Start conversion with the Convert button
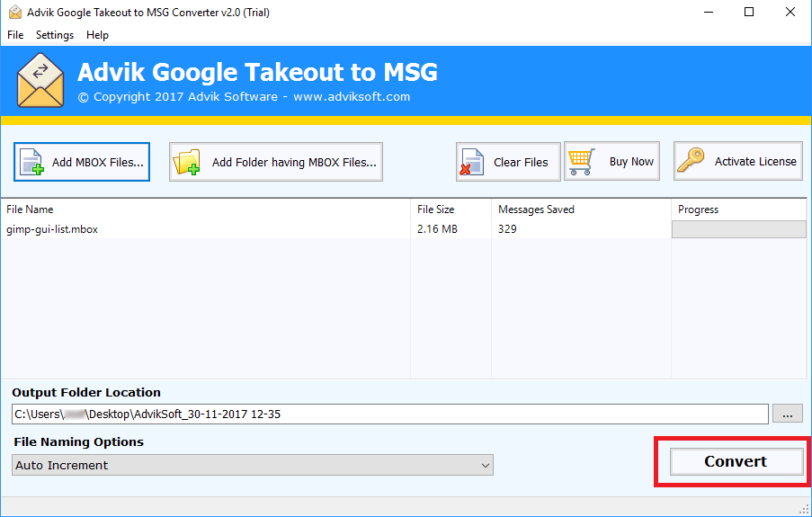Screen dimensions: 812x517 736,461
